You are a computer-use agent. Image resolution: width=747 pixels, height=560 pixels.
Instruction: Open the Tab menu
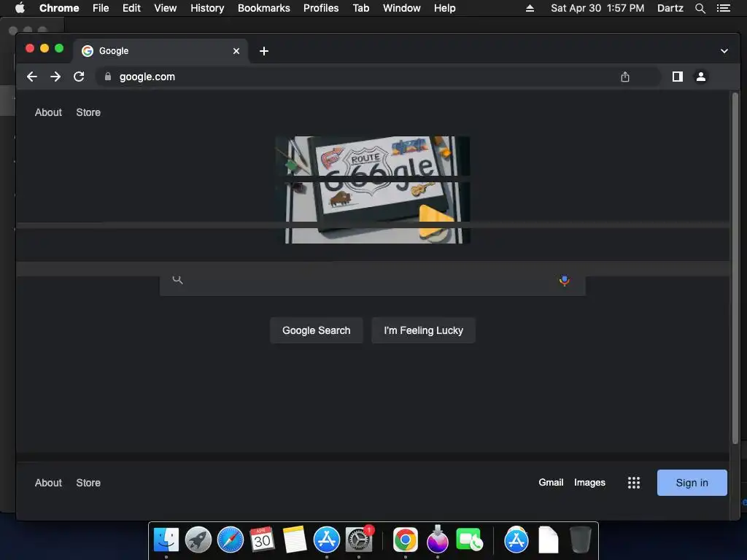[360, 8]
